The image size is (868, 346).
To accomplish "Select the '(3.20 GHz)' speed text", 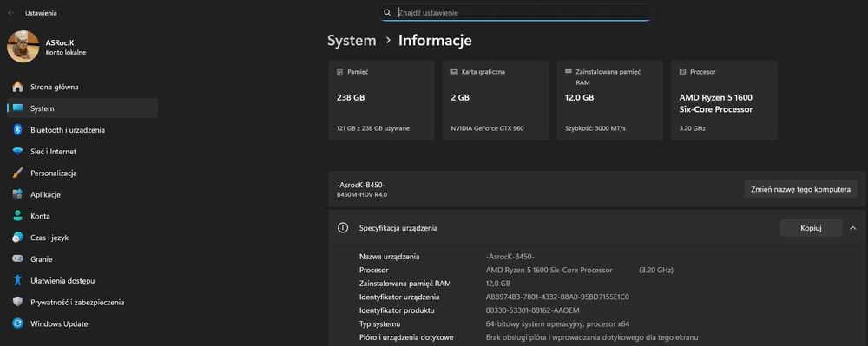I will (656, 271).
